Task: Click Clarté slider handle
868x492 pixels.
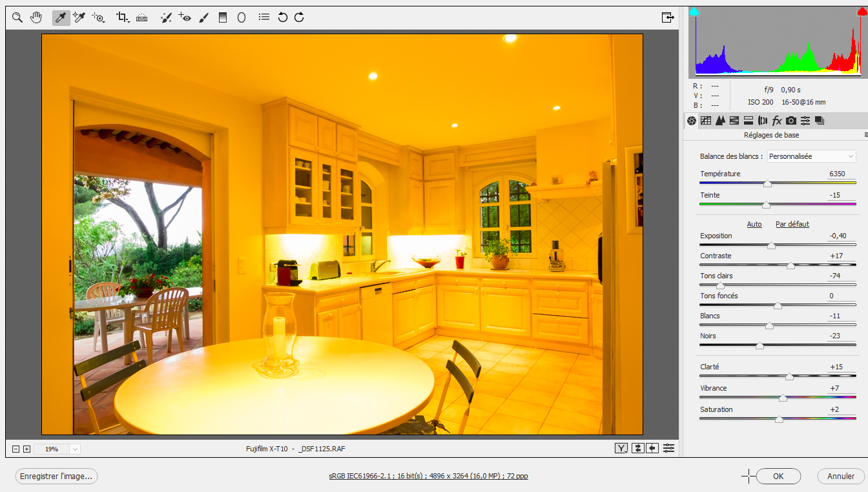Action: (x=789, y=377)
